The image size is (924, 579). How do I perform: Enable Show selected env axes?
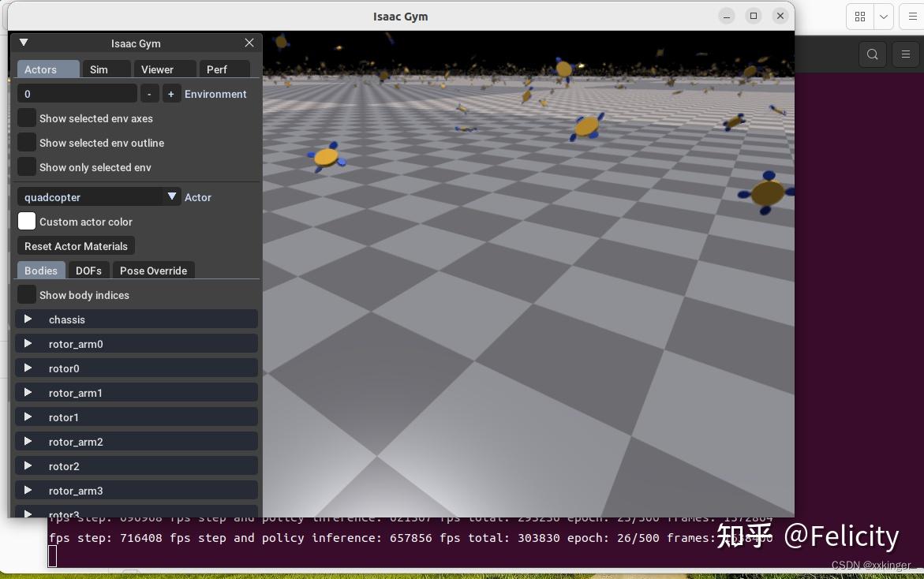pyautogui.click(x=27, y=118)
